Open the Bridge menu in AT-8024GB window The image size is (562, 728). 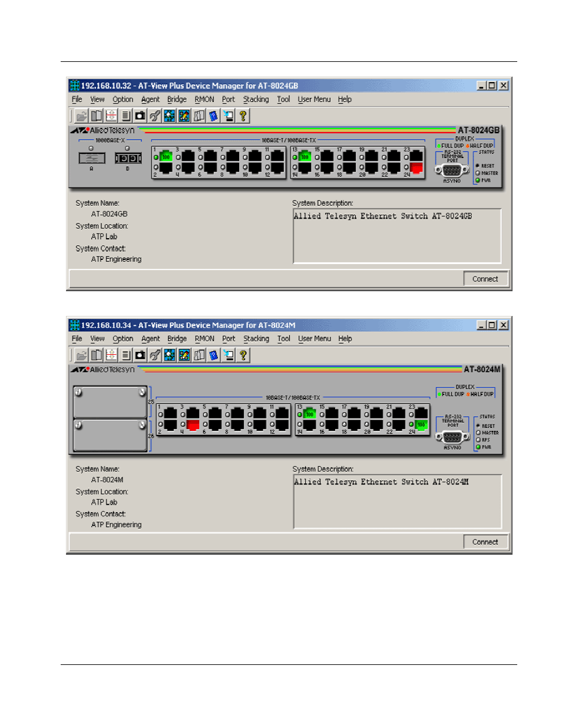(x=177, y=100)
